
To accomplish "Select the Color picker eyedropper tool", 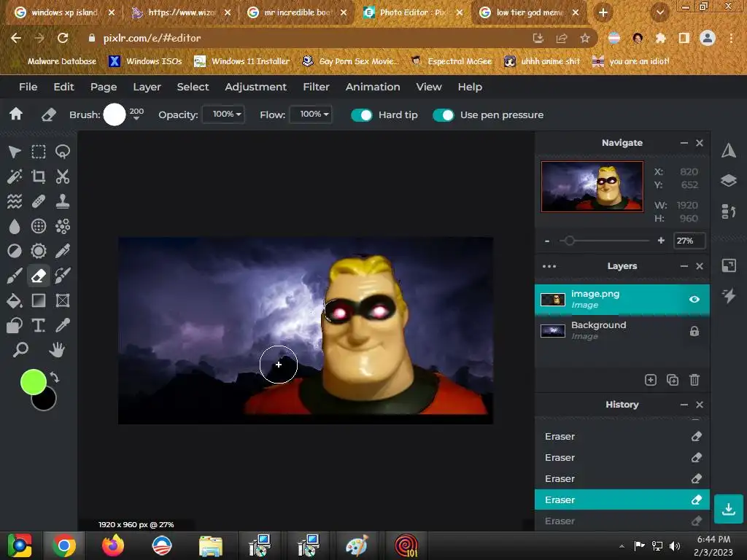I will coord(63,325).
